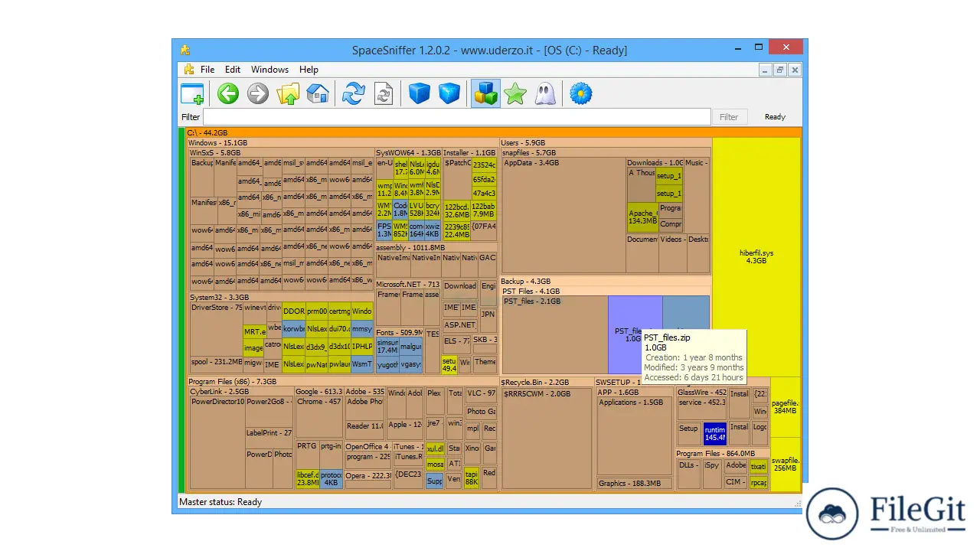Select the Fonts - 509.9MB folder header
Screen dimensions: 980x551
tap(399, 333)
